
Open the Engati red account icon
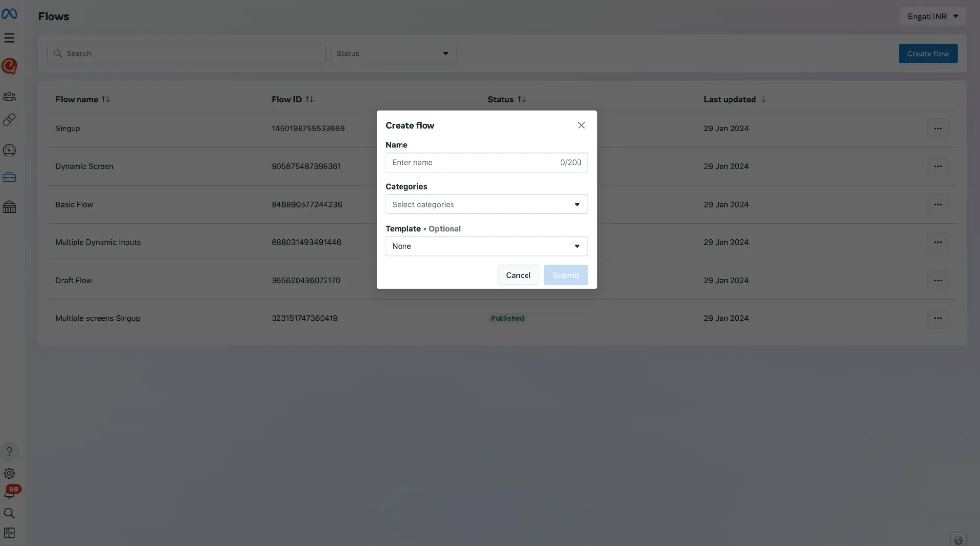click(9, 66)
